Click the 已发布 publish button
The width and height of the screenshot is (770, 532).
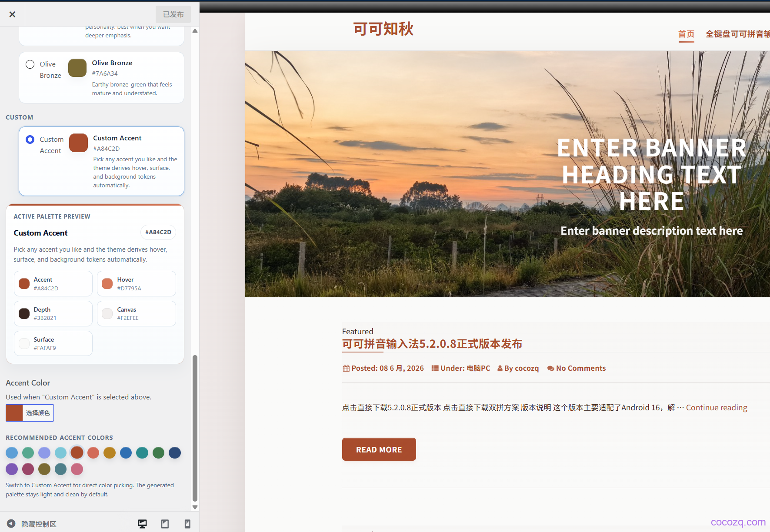tap(173, 14)
